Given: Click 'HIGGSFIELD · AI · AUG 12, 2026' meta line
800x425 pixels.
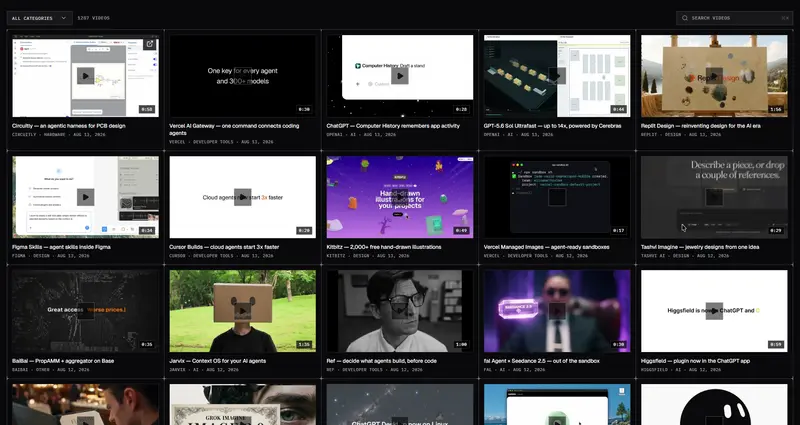Looking at the screenshot, I should coord(681,369).
